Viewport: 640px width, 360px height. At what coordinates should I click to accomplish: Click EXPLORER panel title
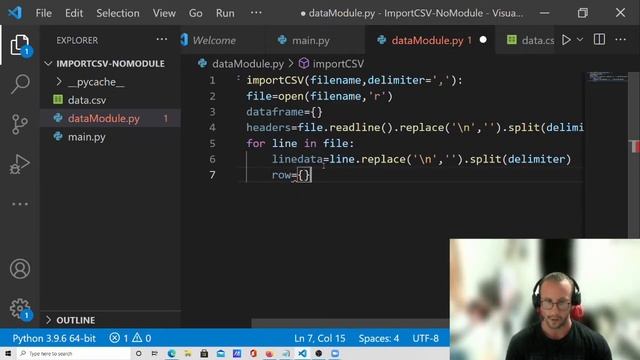click(77, 40)
